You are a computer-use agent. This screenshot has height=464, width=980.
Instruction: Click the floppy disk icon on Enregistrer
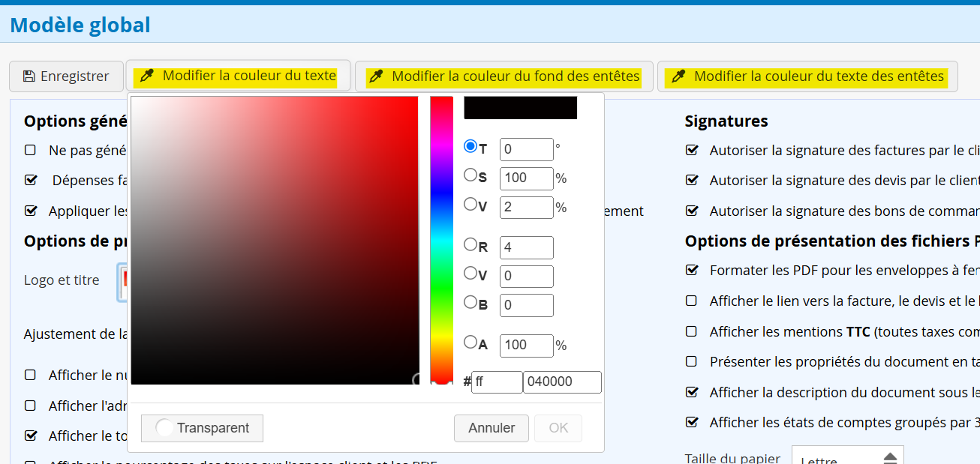[x=29, y=76]
